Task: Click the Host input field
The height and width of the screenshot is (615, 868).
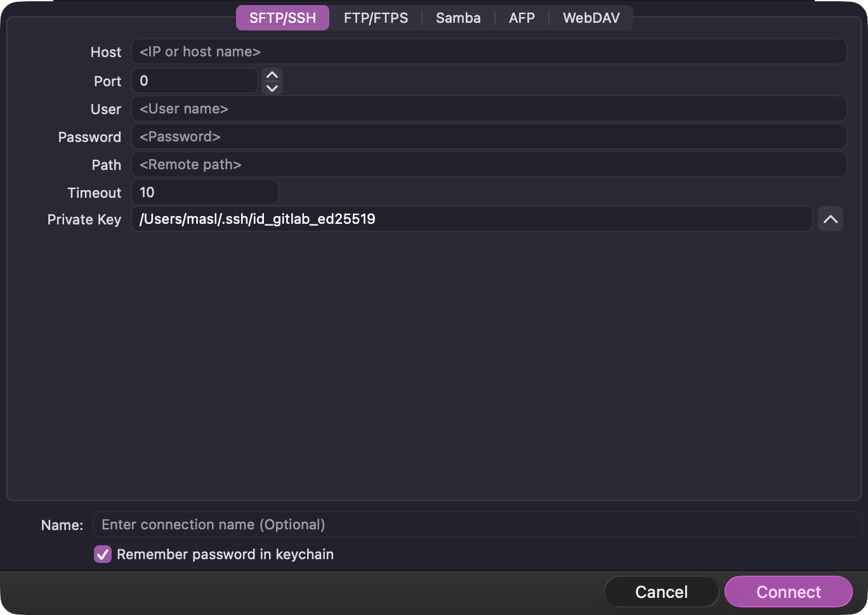Action: [489, 51]
